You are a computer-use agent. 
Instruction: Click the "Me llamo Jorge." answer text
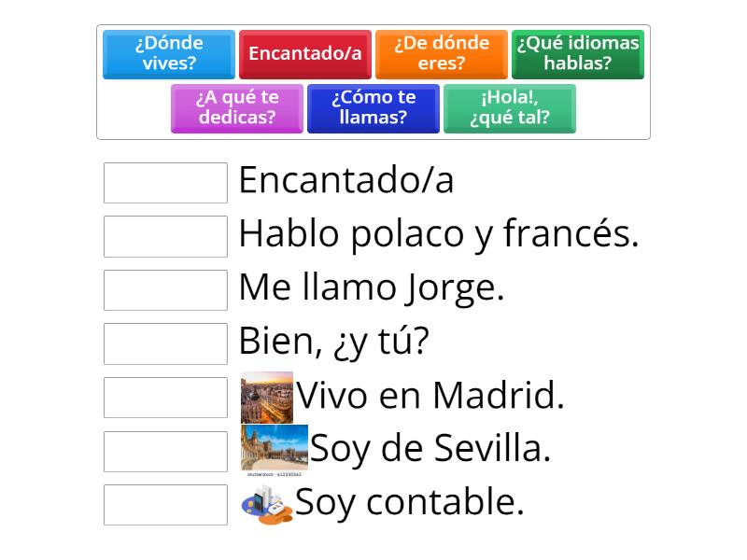pyautogui.click(x=372, y=287)
